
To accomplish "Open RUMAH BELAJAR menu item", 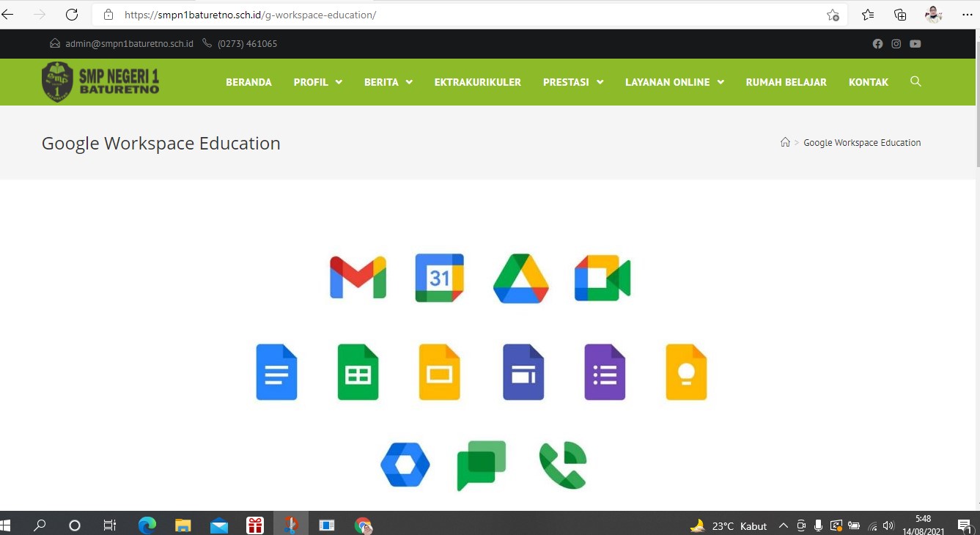I will tap(786, 82).
